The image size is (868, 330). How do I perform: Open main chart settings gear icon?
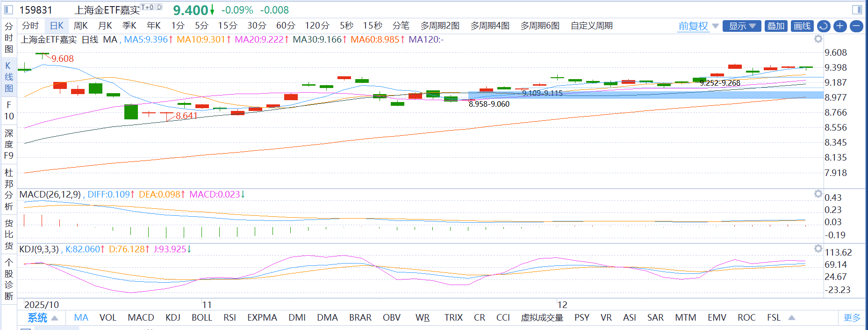point(818,39)
